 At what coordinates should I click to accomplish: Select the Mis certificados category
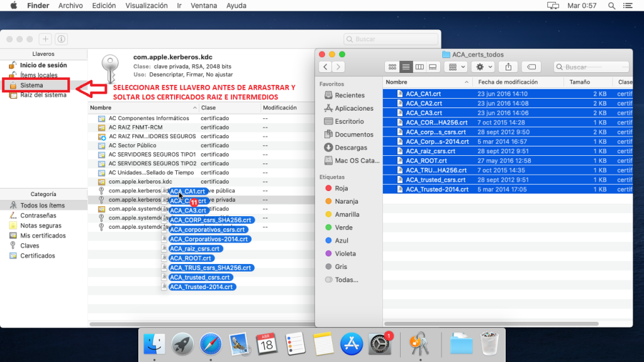point(43,236)
